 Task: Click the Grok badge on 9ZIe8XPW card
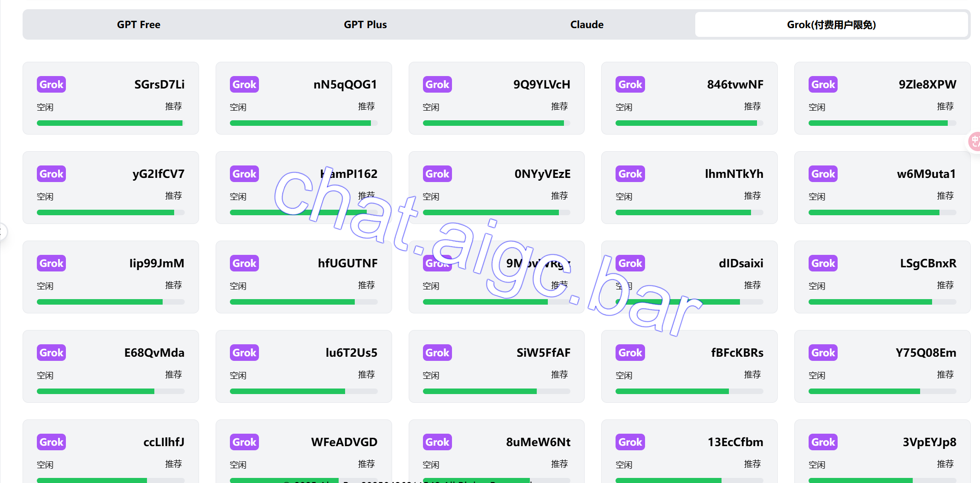pyautogui.click(x=823, y=84)
